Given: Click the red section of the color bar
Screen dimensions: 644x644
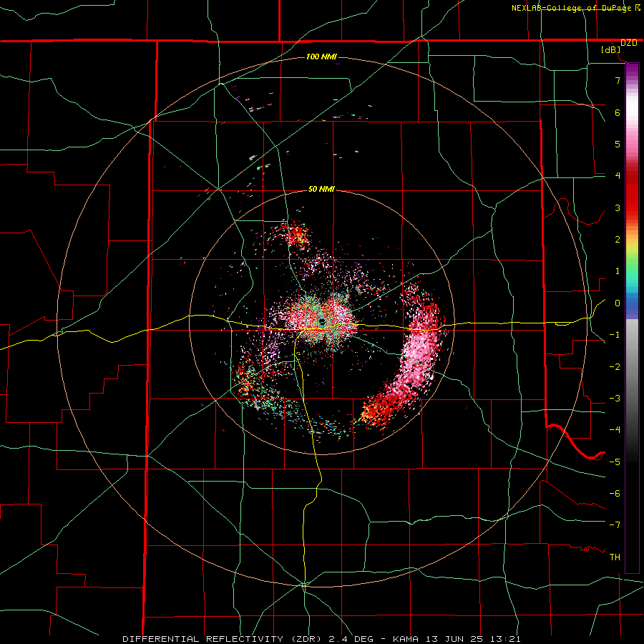Looking at the screenshot, I should [x=632, y=189].
